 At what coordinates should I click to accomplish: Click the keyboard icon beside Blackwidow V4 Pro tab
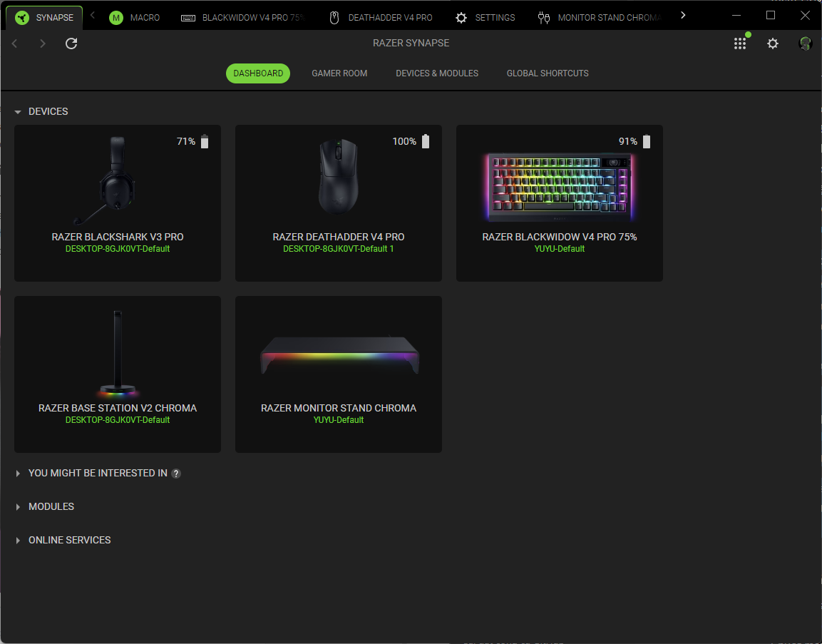tap(188, 18)
